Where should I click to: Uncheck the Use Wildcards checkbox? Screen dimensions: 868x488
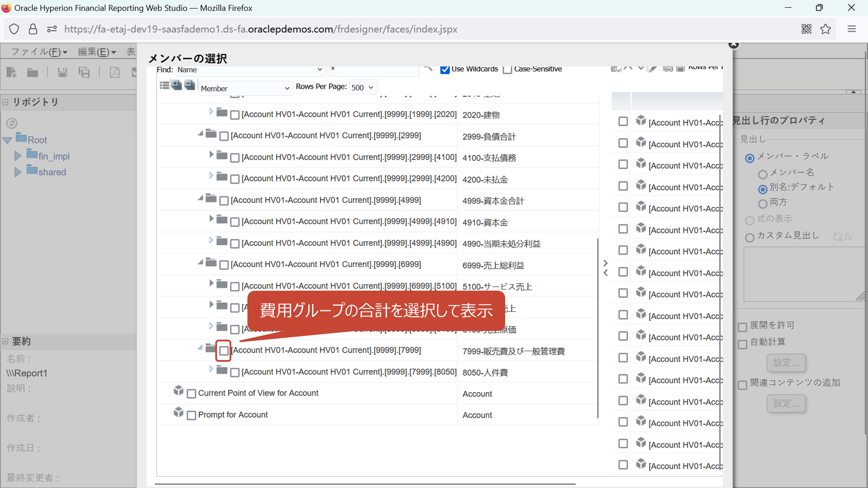445,69
